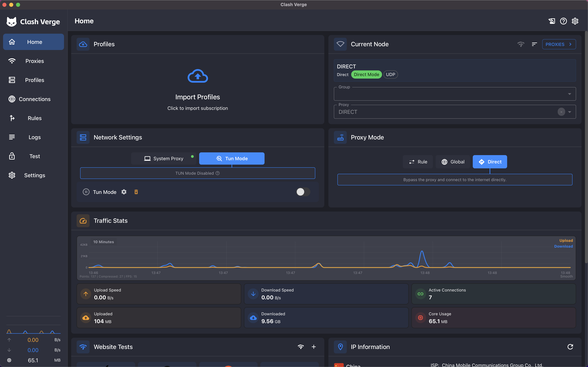Image resolution: width=588 pixels, height=367 pixels.
Task: Click the Downloaded cloud icon
Action: 253,318
